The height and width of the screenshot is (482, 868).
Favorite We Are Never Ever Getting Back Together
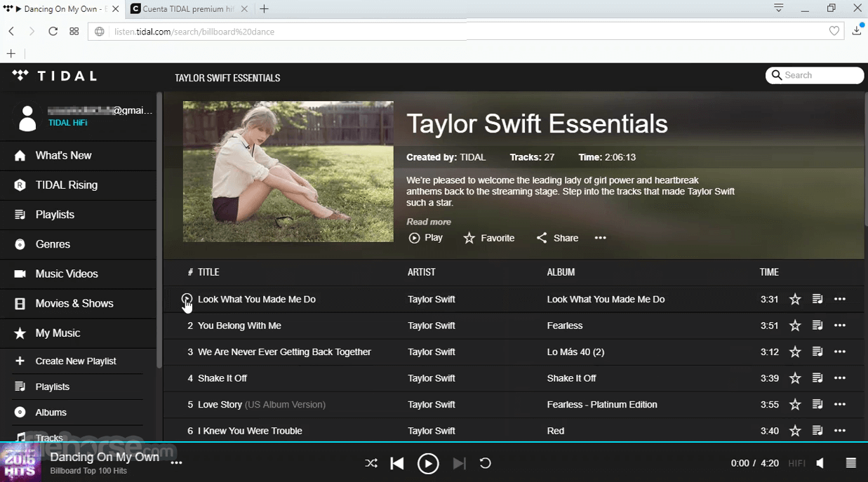pyautogui.click(x=795, y=352)
